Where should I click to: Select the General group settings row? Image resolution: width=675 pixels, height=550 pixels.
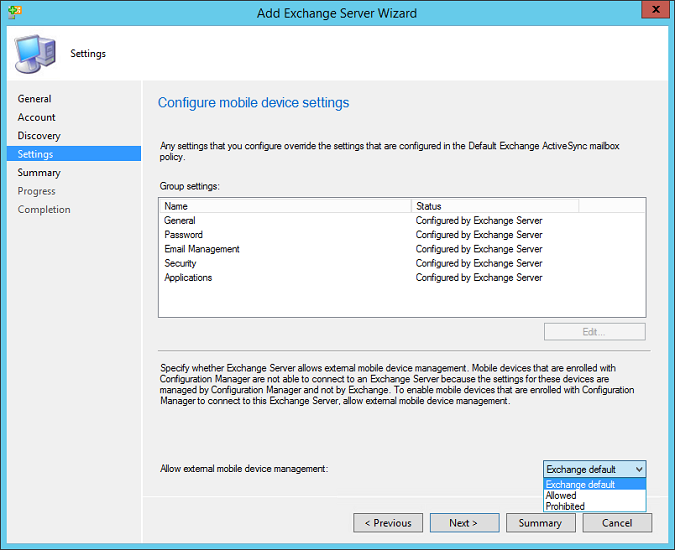click(x=180, y=220)
